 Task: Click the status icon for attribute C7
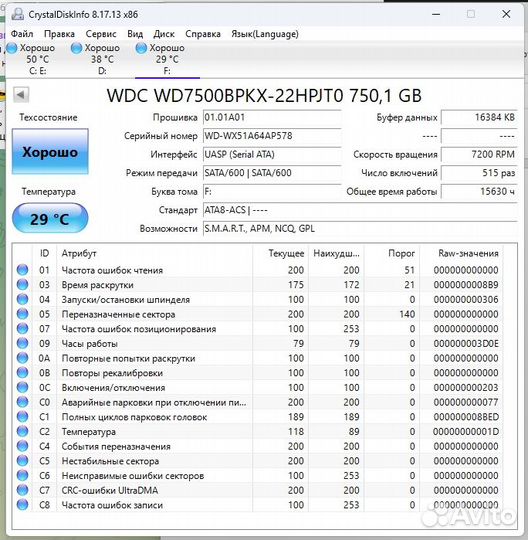click(x=22, y=490)
